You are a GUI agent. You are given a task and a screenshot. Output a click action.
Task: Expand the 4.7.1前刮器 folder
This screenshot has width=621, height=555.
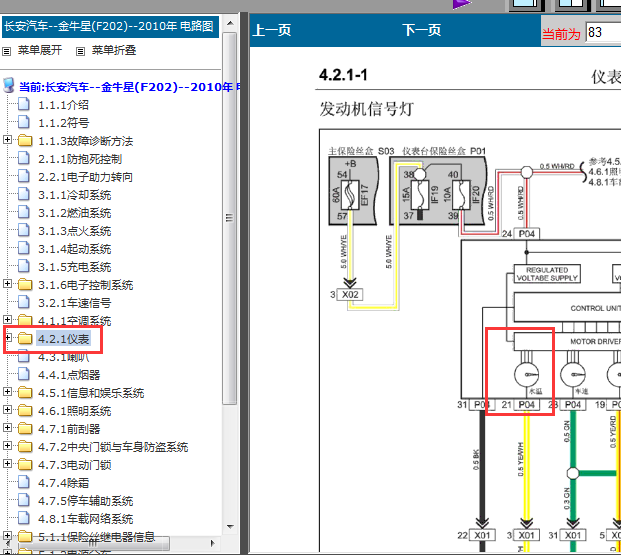click(7, 427)
